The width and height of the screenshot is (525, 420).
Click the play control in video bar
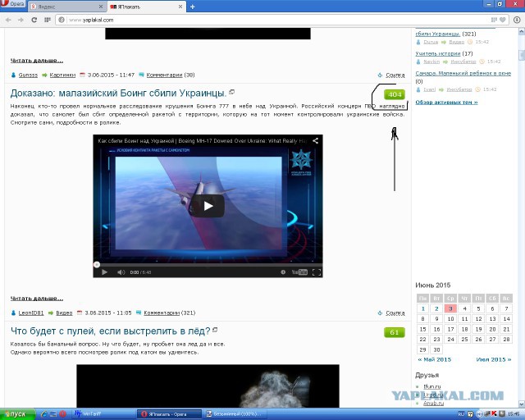tap(104, 272)
